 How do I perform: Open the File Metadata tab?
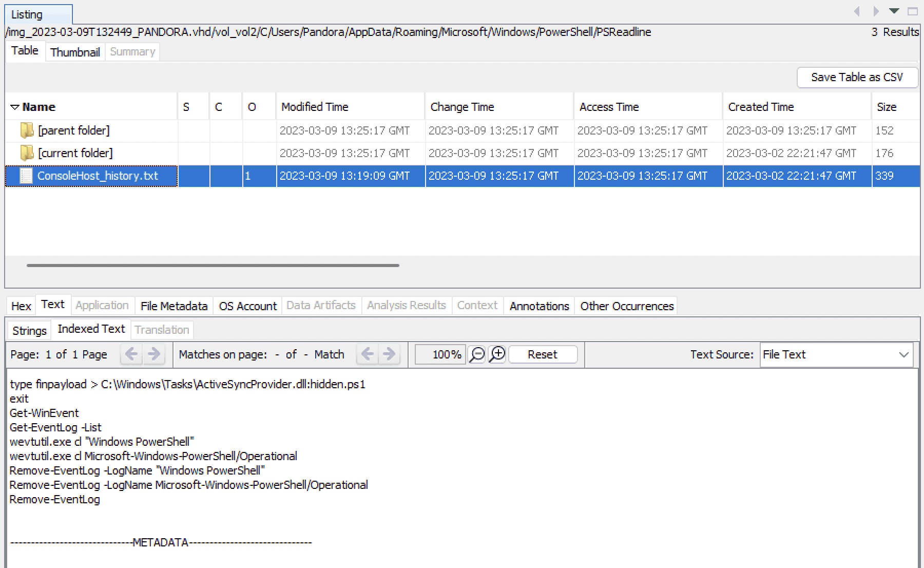click(174, 306)
